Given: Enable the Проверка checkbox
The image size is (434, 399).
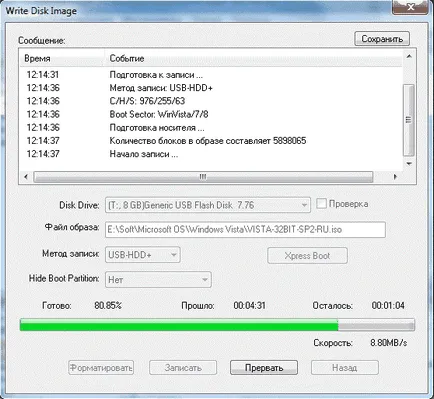Looking at the screenshot, I should tap(321, 204).
